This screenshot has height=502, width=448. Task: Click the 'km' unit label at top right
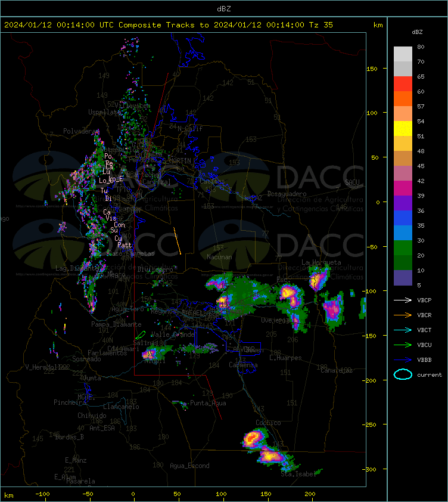pyautogui.click(x=378, y=25)
